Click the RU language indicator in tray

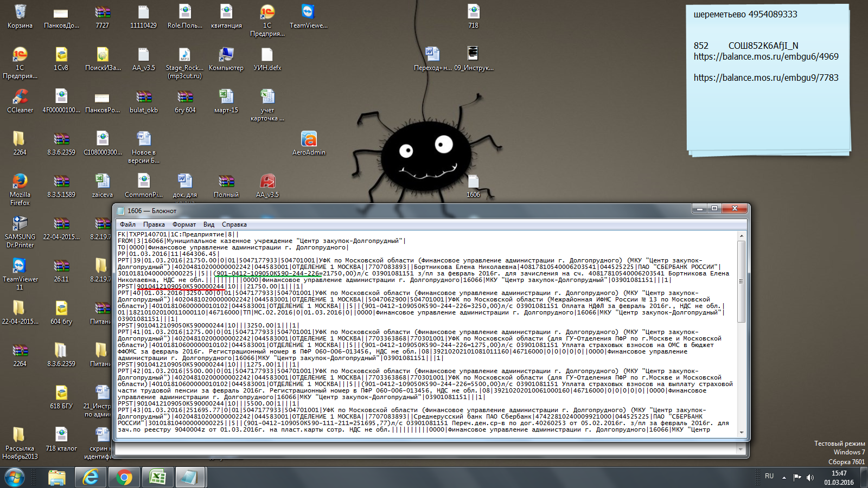pos(769,476)
